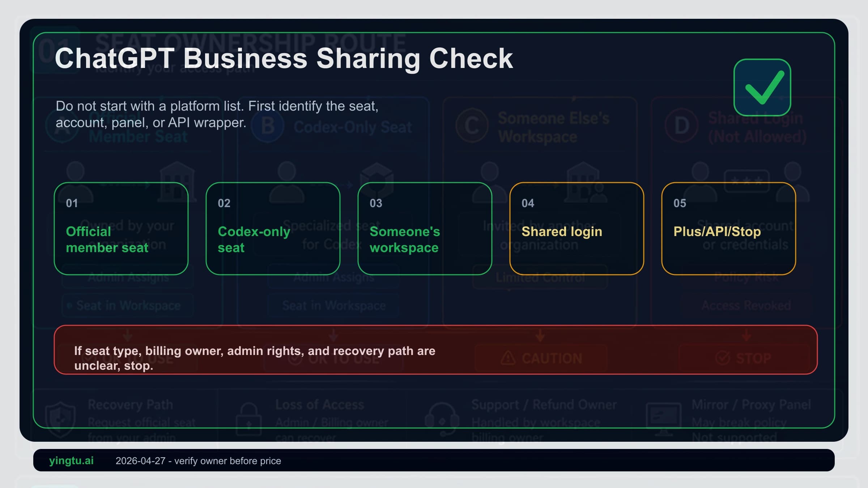Open the yingtu.ai link
Screen dimensions: 868x488
click(71, 461)
